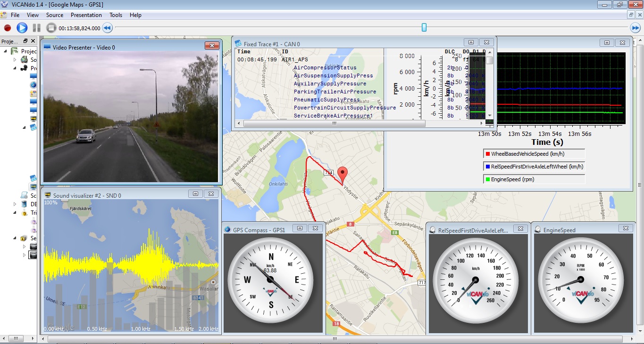The image size is (644, 344).
Task: Click the Fixed Trace horizontal scrollbar
Action: 334,123
